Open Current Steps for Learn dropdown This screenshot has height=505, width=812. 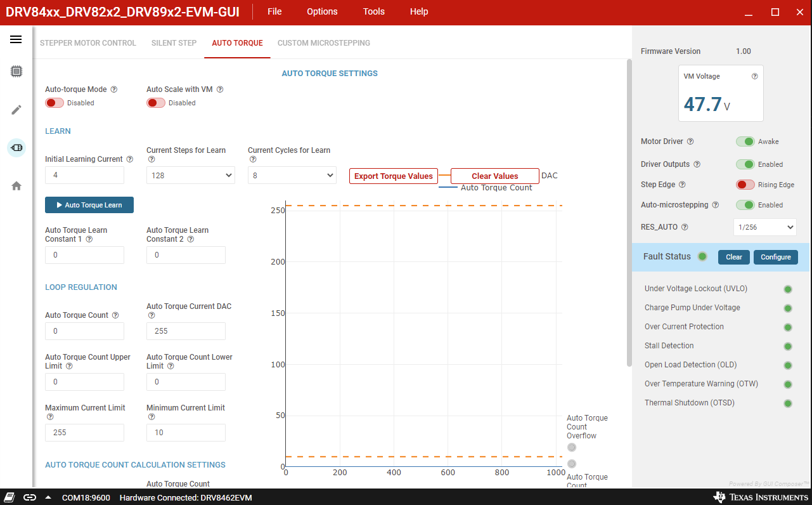pos(191,175)
